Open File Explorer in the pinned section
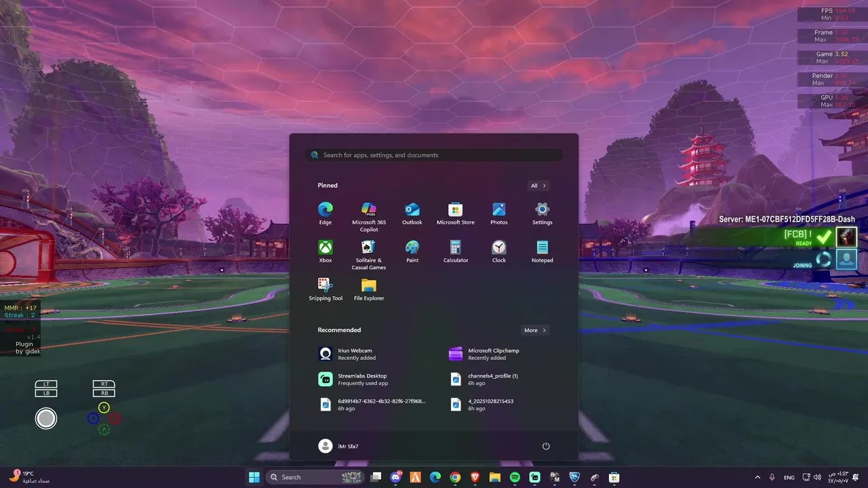 pos(369,289)
